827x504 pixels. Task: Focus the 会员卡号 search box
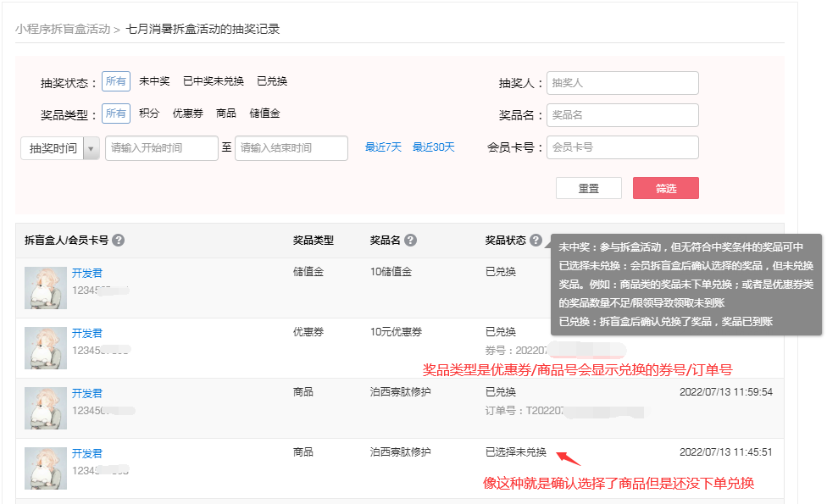[622, 147]
